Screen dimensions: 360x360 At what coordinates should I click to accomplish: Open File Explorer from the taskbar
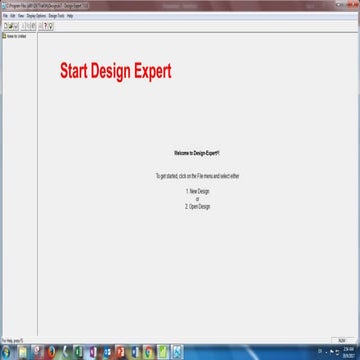coord(22,352)
